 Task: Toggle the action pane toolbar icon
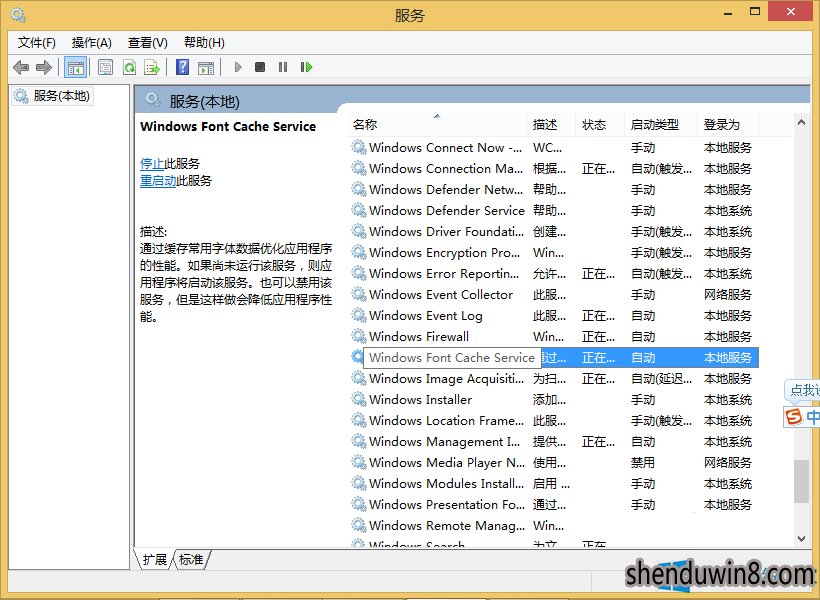[206, 67]
